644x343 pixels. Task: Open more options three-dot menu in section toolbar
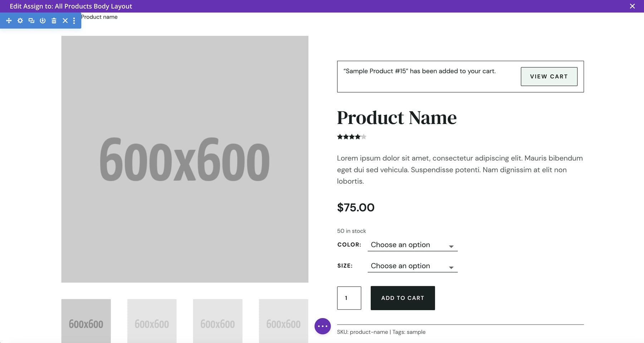point(74,21)
